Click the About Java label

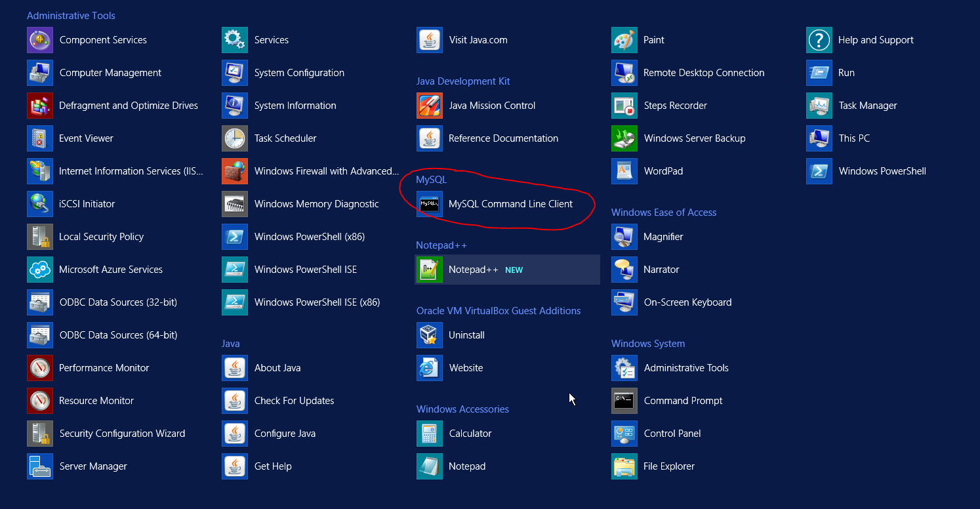pos(277,368)
